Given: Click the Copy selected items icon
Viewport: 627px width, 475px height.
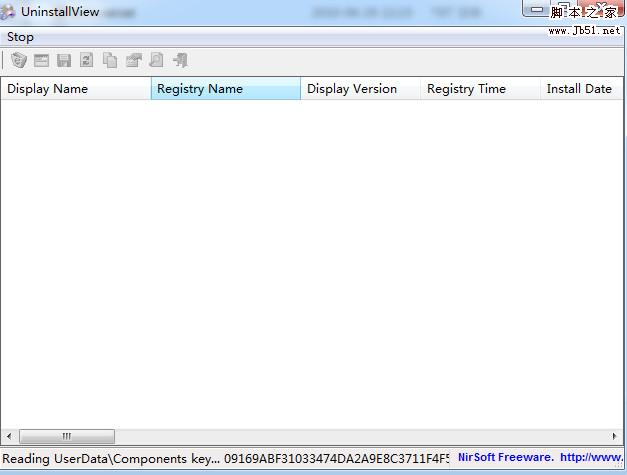Looking at the screenshot, I should [110, 60].
